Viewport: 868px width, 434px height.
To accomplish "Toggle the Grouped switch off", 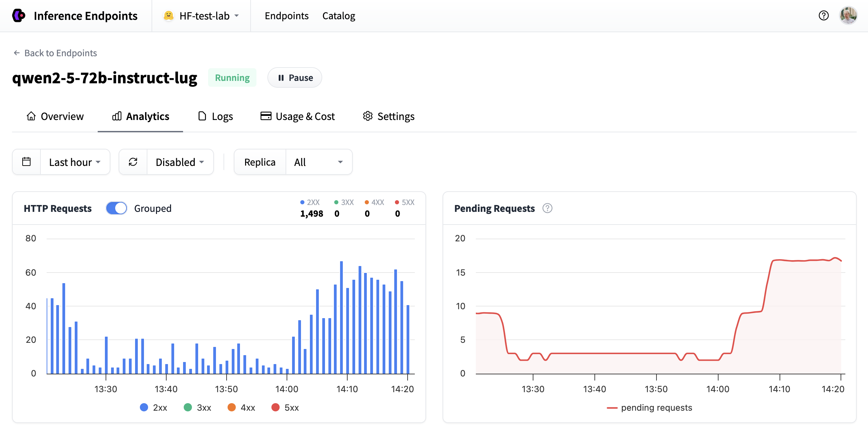I will coord(117,208).
